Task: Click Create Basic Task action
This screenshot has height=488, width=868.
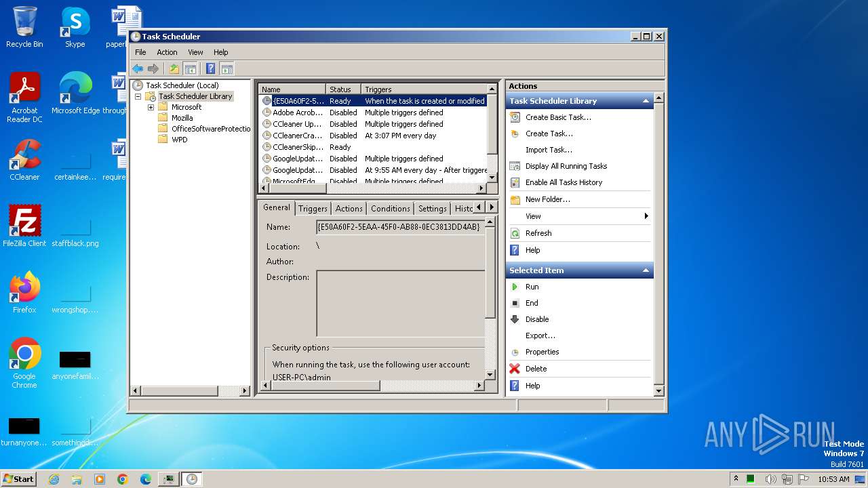Action: coord(558,117)
